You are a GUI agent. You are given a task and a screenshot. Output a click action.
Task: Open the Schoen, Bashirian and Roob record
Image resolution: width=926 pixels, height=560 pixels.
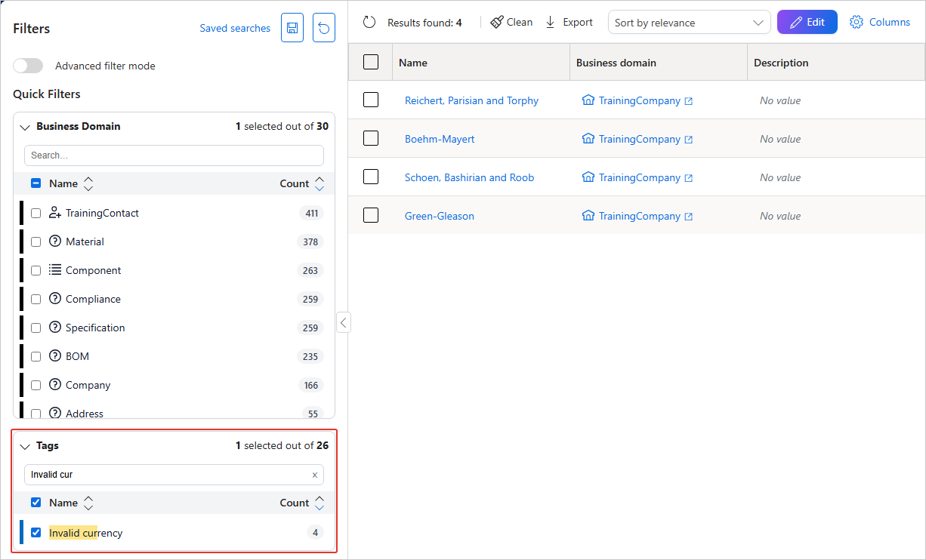click(469, 177)
